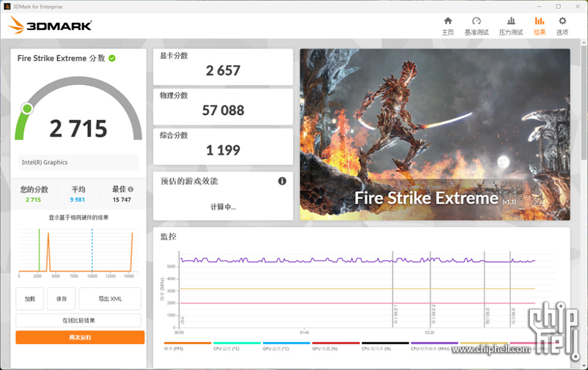Open the 选项 options tab
The width and height of the screenshot is (588, 370).
[x=562, y=26]
